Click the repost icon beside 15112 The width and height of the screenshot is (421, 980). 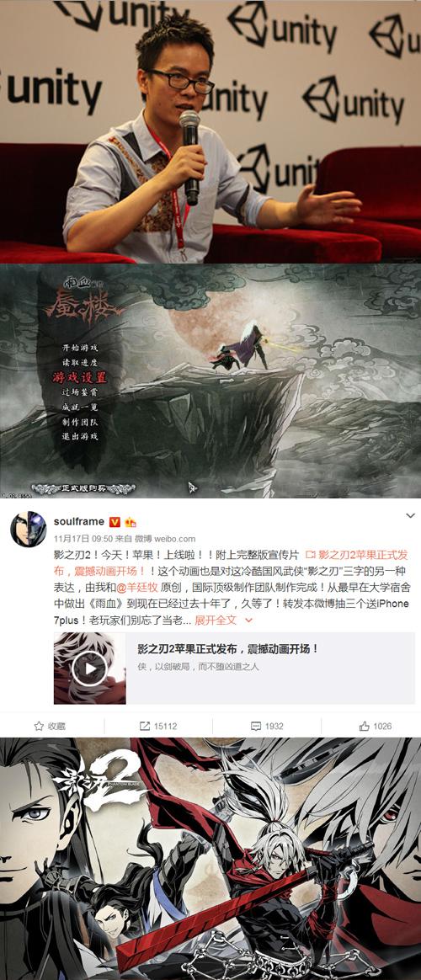(145, 727)
